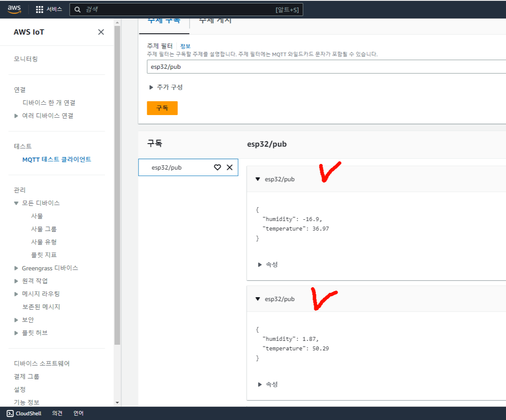Collapse second esp32/pub message with humidity 1.87
Viewport: 506px width, 420px height.
pyautogui.click(x=258, y=299)
